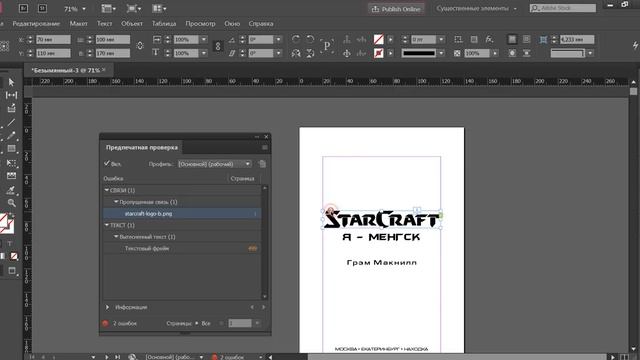Click the stroke color swatch in control bar

click(378, 53)
